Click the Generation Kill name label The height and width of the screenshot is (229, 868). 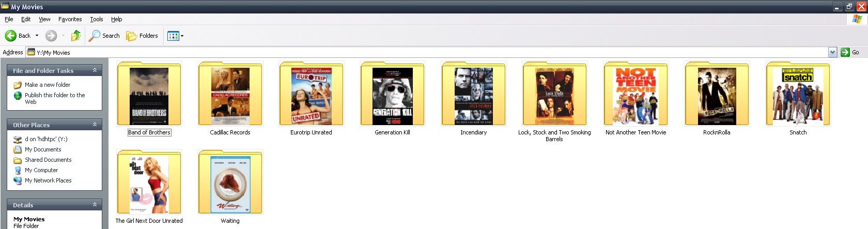tap(392, 132)
